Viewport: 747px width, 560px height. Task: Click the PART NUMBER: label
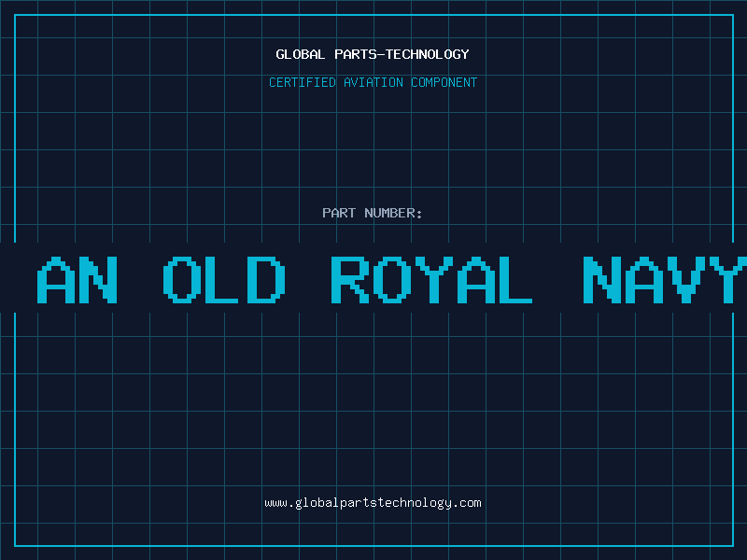pos(373,213)
